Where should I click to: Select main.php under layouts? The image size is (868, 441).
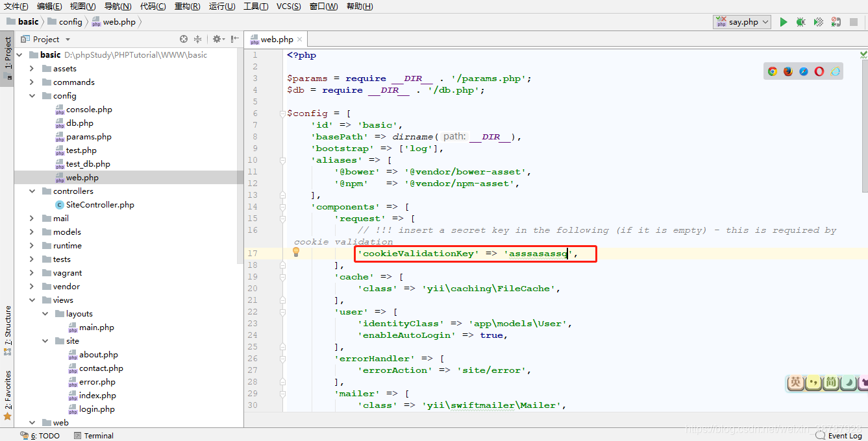coord(97,328)
